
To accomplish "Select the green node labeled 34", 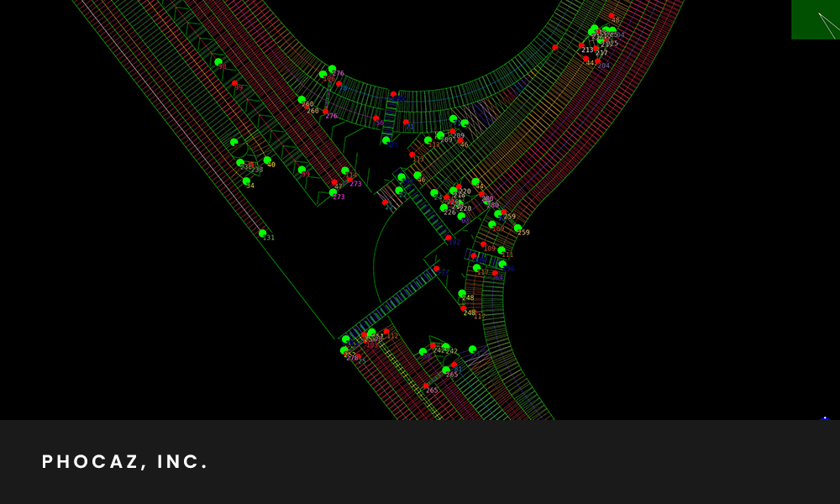I will (246, 181).
